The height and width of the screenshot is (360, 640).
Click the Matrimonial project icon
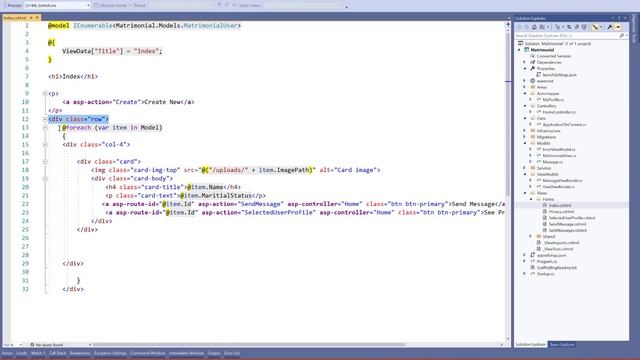coord(527,50)
